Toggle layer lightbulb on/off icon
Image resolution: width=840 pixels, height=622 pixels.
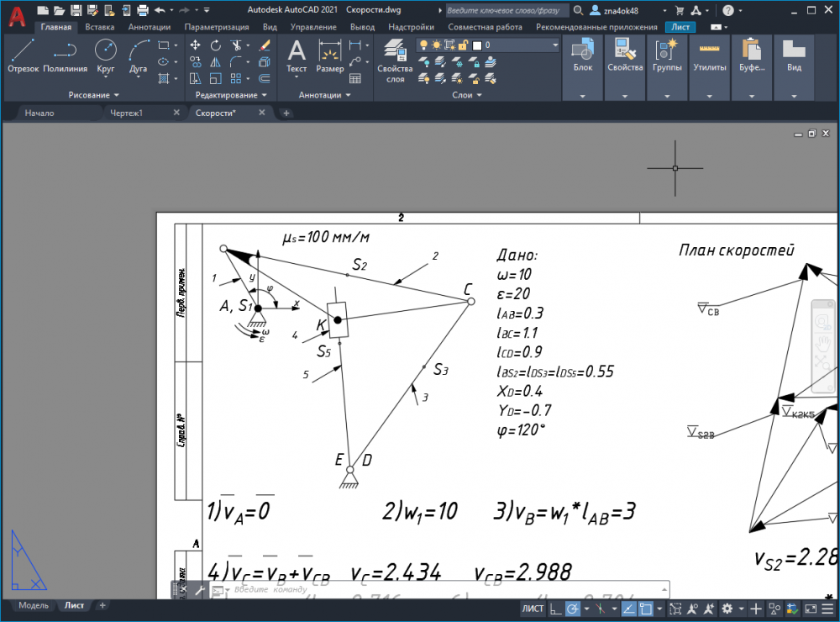click(x=423, y=45)
